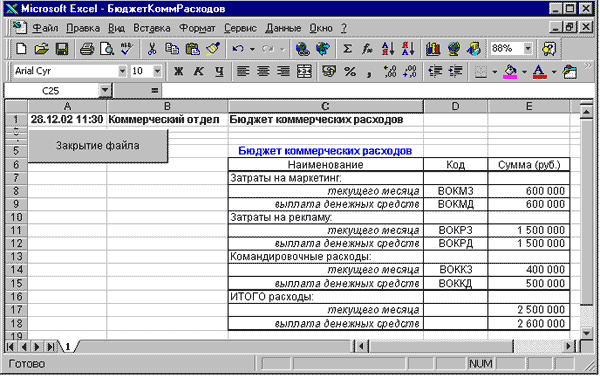The height and width of the screenshot is (378, 600).
Task: Center cell text horizontally
Action: (263, 71)
